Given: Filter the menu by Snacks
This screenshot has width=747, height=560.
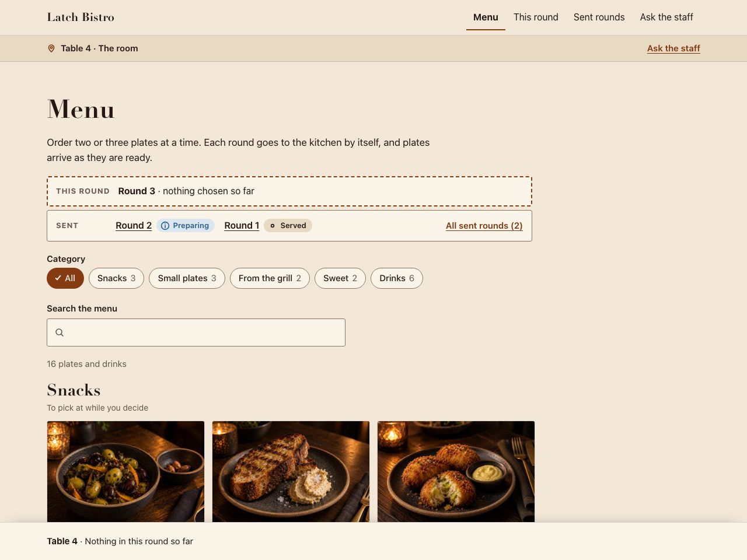Looking at the screenshot, I should click(x=117, y=278).
